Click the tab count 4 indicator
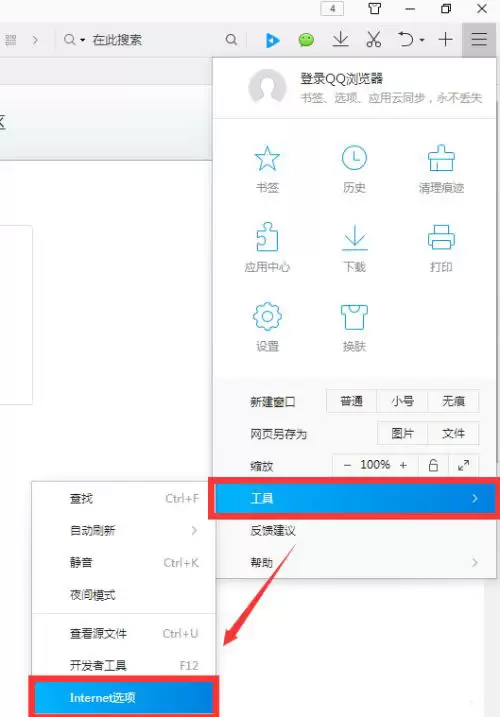The image size is (500, 717). pos(332,9)
